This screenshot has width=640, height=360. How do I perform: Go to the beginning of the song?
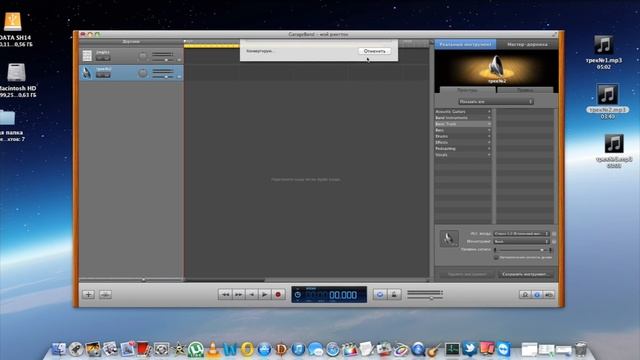[252, 294]
